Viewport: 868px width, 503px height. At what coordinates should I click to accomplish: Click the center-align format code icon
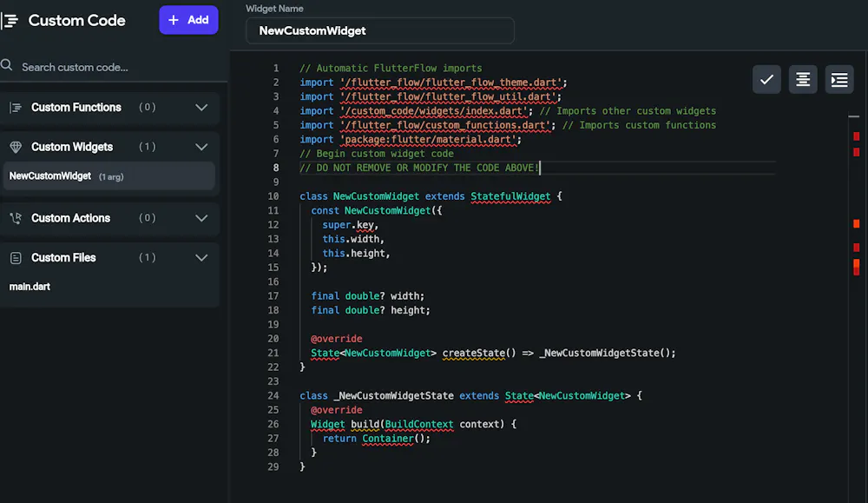(803, 79)
